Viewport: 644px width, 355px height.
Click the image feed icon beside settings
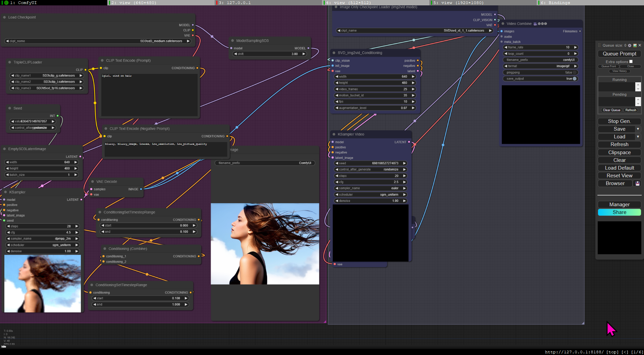pyautogui.click(x=635, y=45)
